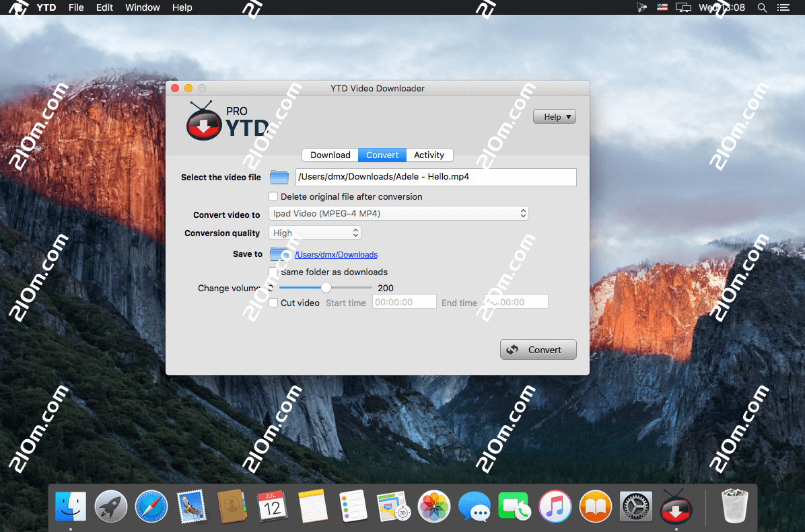Image resolution: width=805 pixels, height=532 pixels.
Task: Open Convert video to format dropdown
Action: point(398,213)
